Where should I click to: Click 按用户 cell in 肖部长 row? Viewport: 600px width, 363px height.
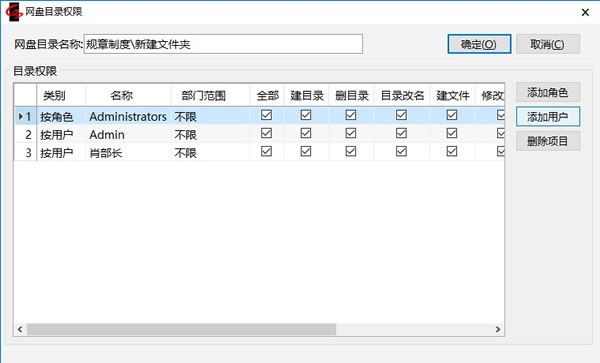61,153
